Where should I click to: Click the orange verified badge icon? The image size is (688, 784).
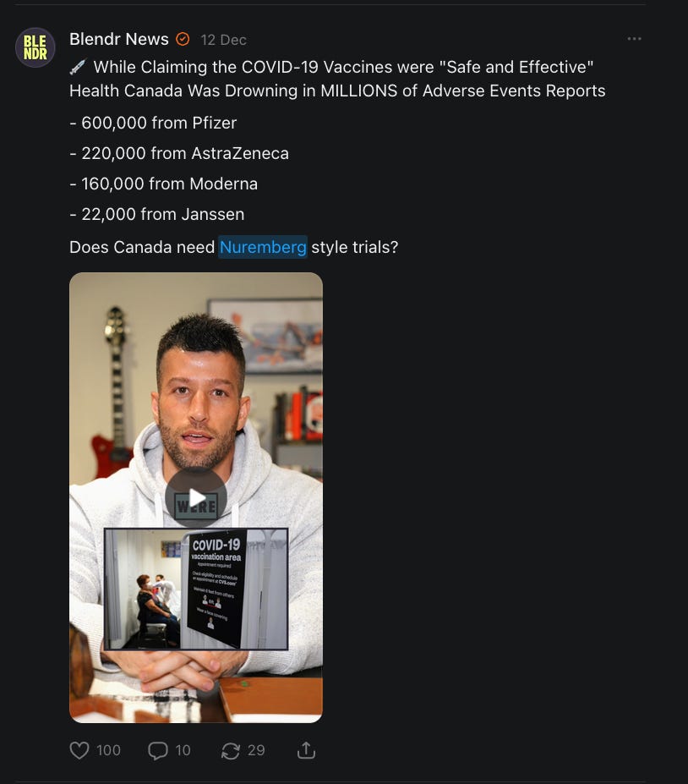pyautogui.click(x=183, y=39)
